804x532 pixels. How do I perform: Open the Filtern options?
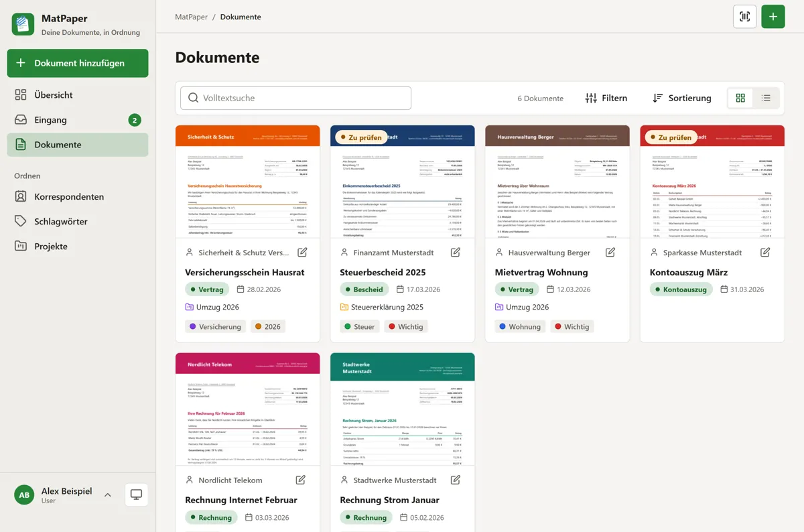[606, 98]
